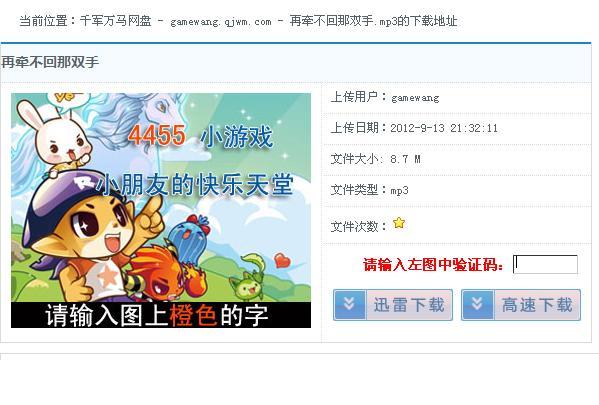Click the gamewang.qjwm.com breadcrumb link
This screenshot has height=405, width=599.
(x=221, y=22)
